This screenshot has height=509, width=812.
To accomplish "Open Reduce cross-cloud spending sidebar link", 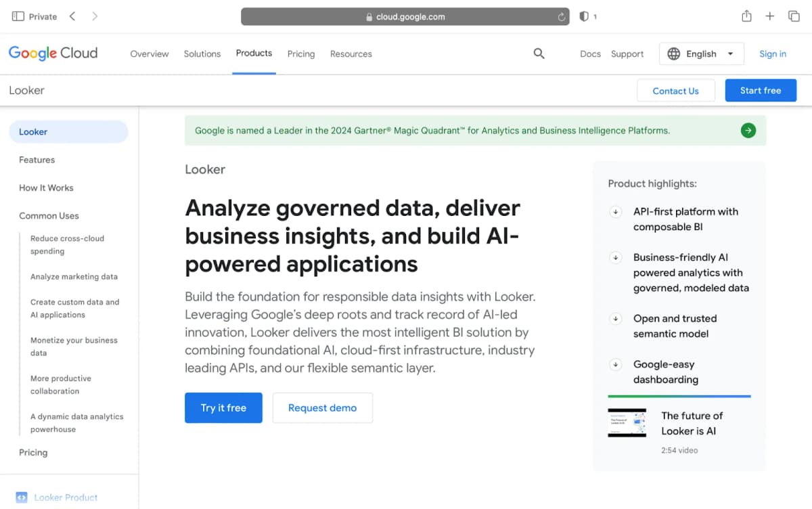I will [x=67, y=245].
